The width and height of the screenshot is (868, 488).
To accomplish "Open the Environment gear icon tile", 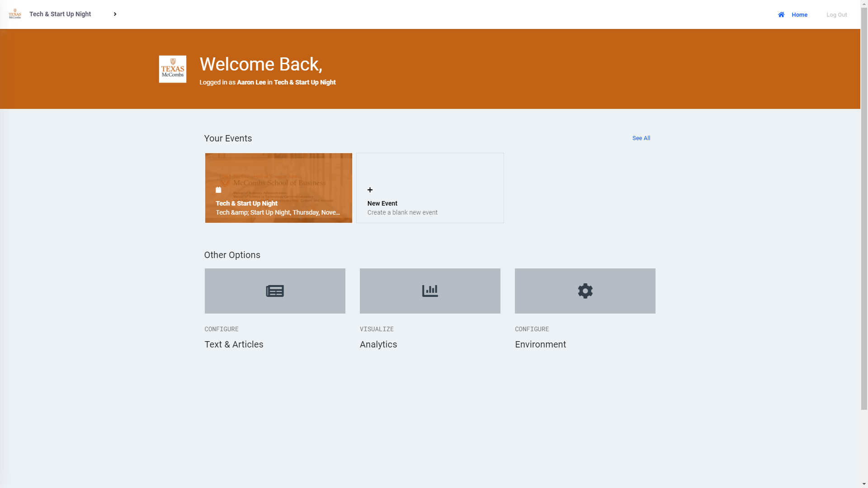I will pos(585,291).
